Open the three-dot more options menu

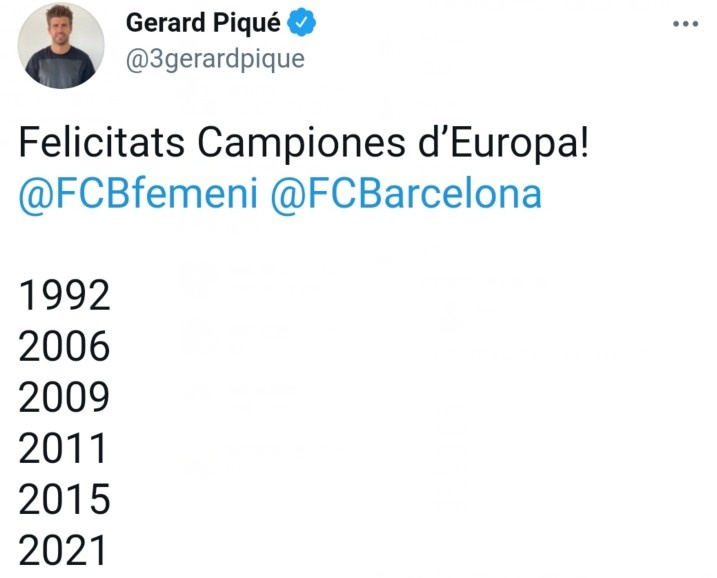pyautogui.click(x=685, y=24)
